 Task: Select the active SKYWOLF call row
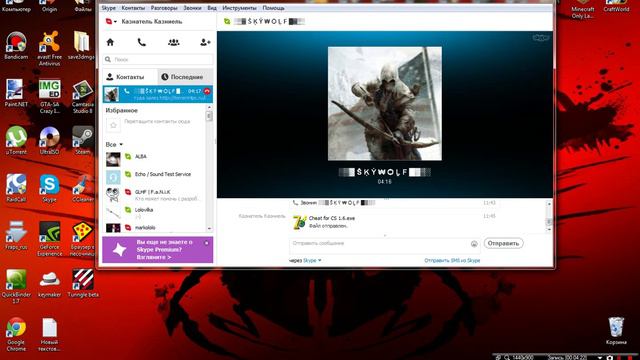(x=158, y=94)
